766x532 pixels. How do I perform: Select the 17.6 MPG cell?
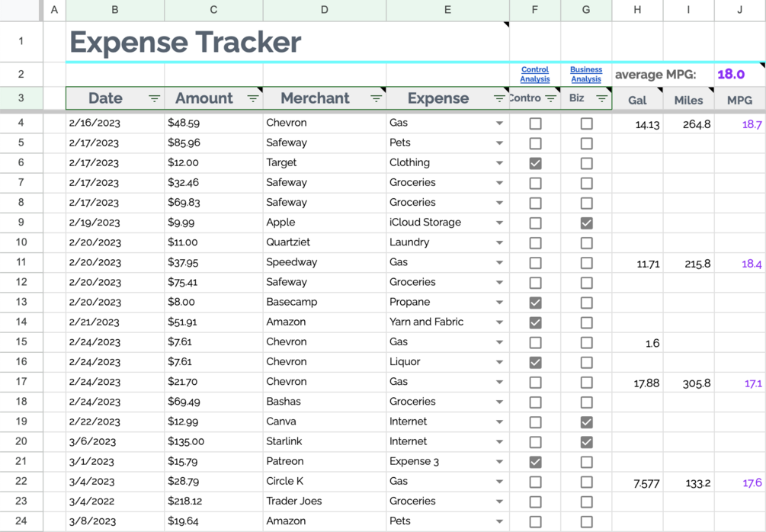(x=739, y=482)
